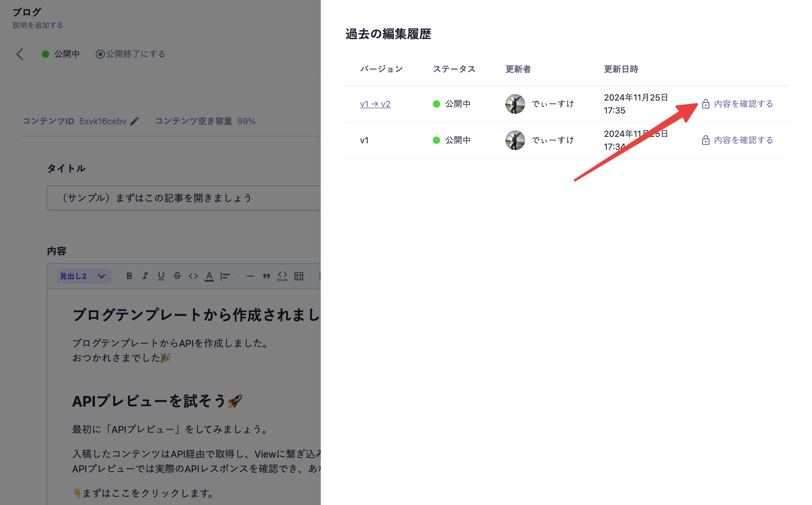Insert a blockquote
This screenshot has width=812, height=505.
pos(266,276)
